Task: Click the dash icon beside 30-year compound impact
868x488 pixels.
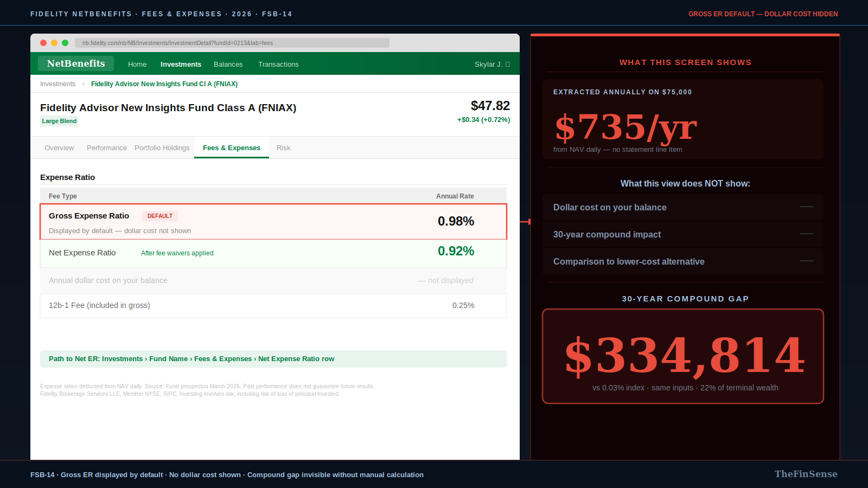Action: click(807, 234)
